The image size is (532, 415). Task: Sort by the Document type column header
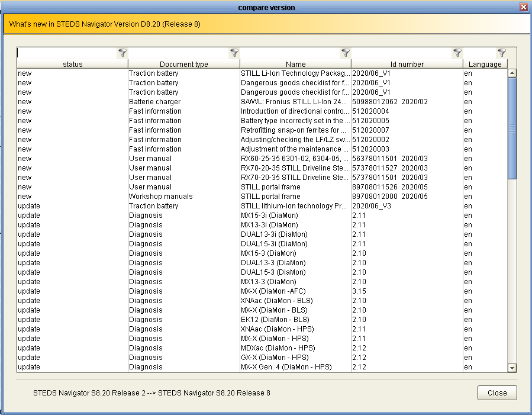(x=184, y=64)
